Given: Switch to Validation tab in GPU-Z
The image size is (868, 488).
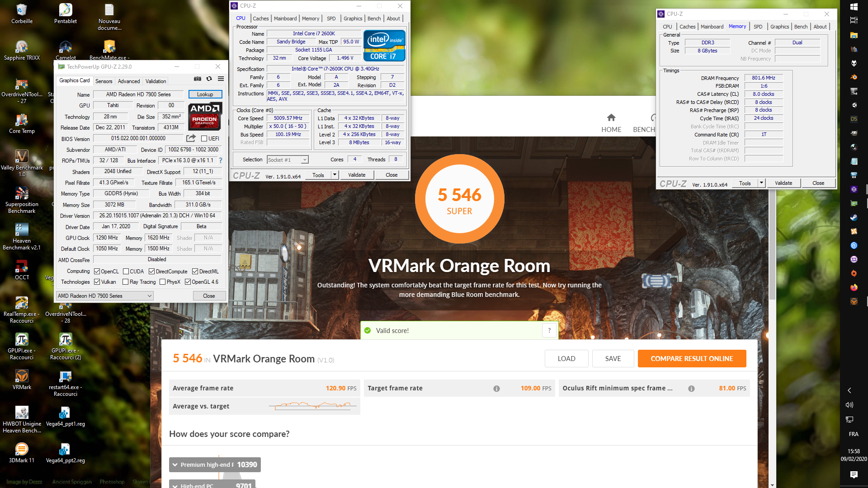Looking at the screenshot, I should [156, 81].
